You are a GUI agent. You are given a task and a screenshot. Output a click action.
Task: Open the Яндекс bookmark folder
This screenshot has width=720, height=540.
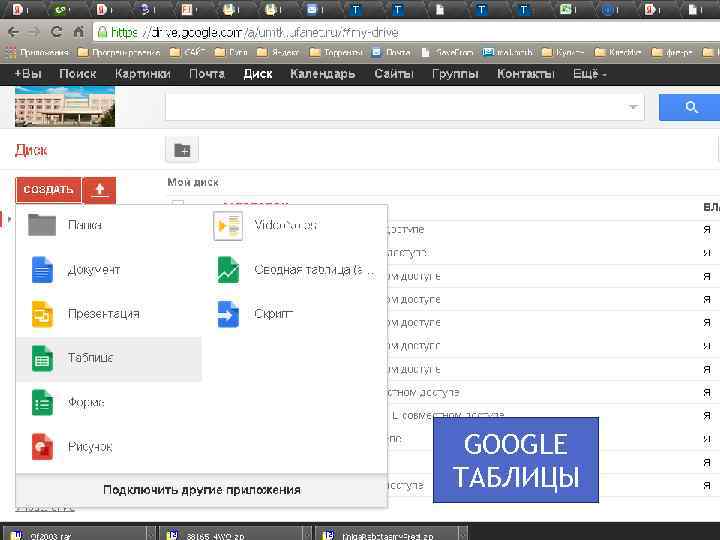point(278,52)
